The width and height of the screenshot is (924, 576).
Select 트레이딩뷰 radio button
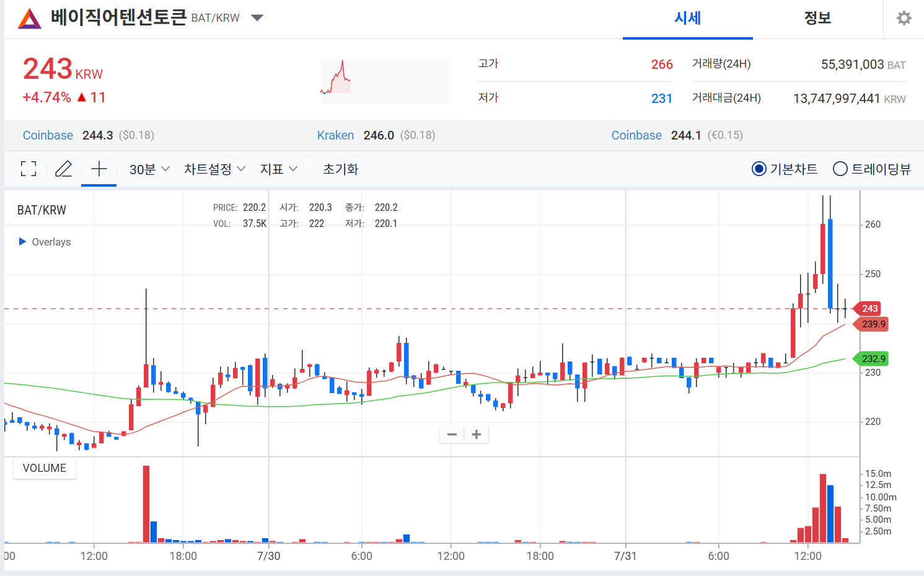pos(840,169)
